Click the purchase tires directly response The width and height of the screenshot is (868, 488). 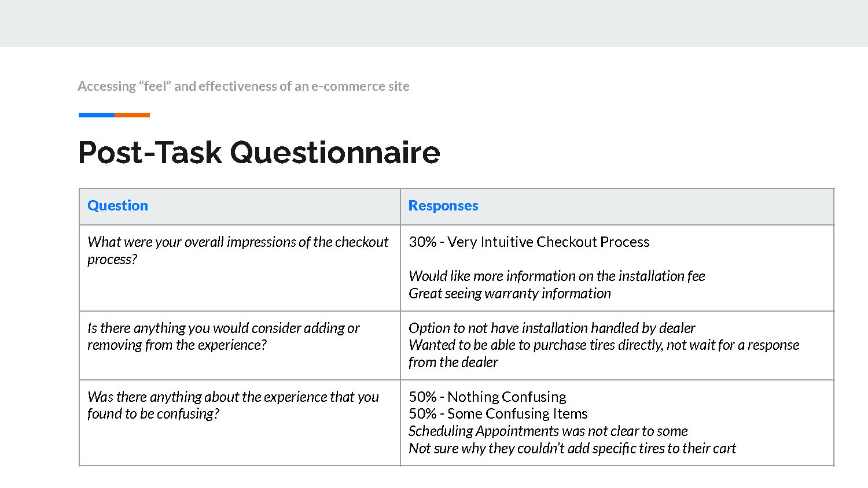(x=604, y=345)
